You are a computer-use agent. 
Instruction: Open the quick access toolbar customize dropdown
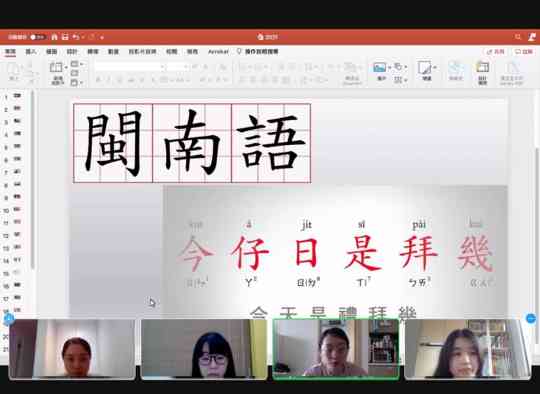(x=102, y=37)
